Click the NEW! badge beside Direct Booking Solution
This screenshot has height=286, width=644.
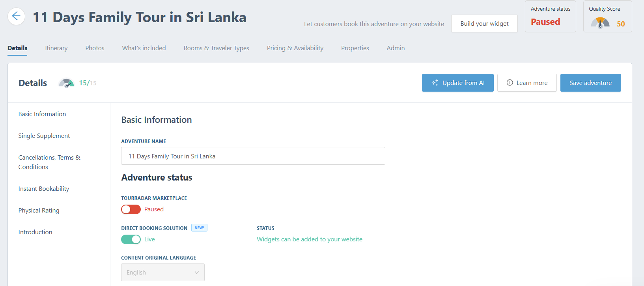tap(199, 228)
